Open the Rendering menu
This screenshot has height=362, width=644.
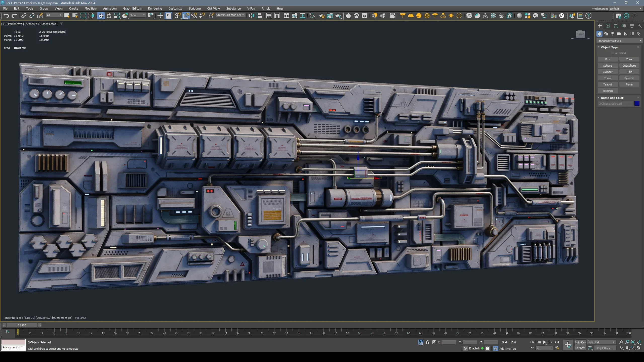(x=155, y=8)
